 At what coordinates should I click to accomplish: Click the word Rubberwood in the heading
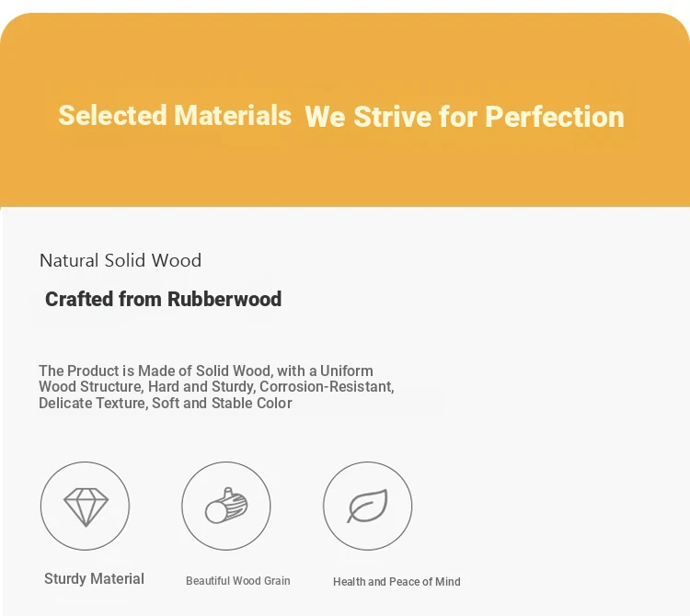pos(224,300)
